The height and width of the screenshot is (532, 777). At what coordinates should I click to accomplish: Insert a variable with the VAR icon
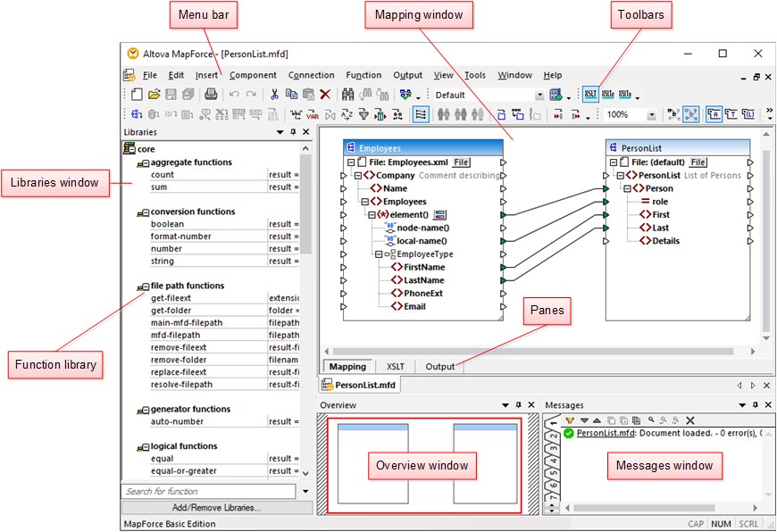[x=313, y=114]
